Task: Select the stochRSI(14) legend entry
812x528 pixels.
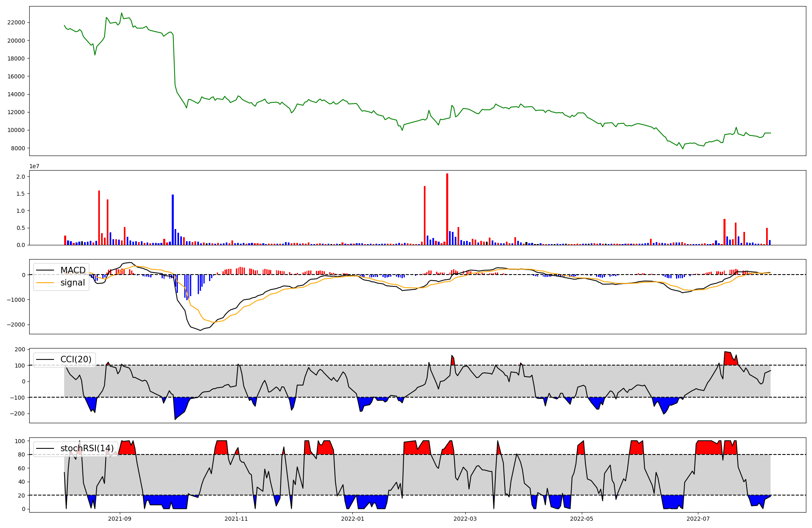Action: click(x=87, y=448)
